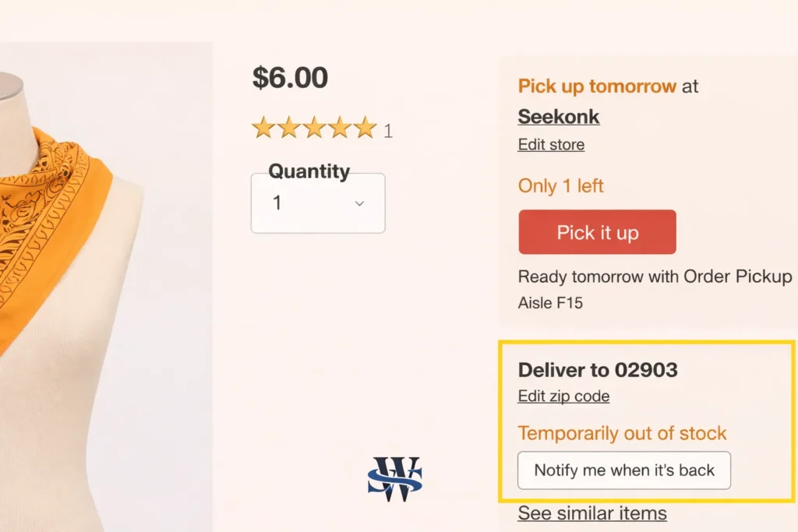This screenshot has height=532, width=798.
Task: Open the Seekonk store page
Action: pyautogui.click(x=559, y=116)
